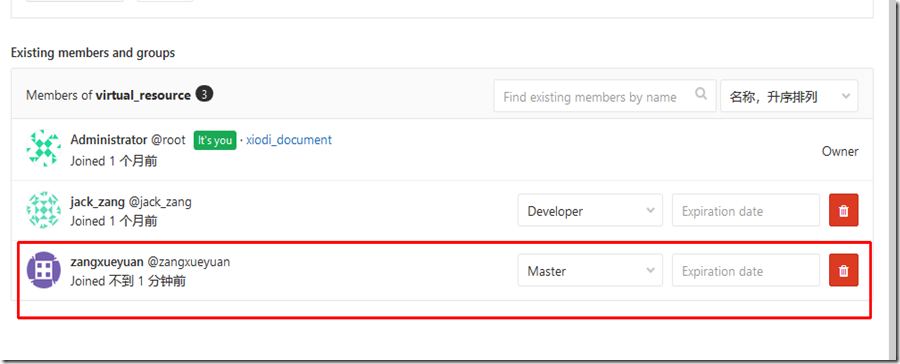Click jack_zang's green avatar icon
This screenshot has height=364, width=900.
click(x=44, y=210)
